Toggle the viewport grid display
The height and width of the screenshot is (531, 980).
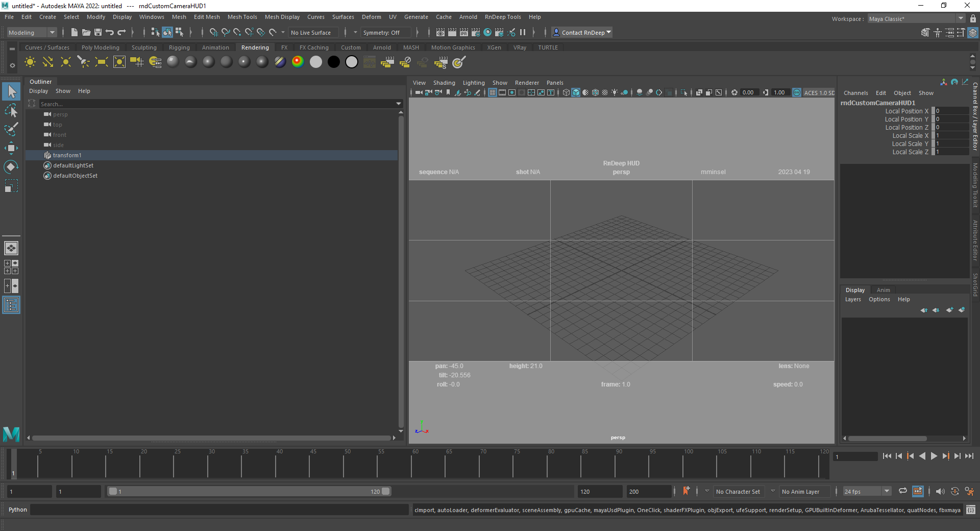click(x=492, y=92)
